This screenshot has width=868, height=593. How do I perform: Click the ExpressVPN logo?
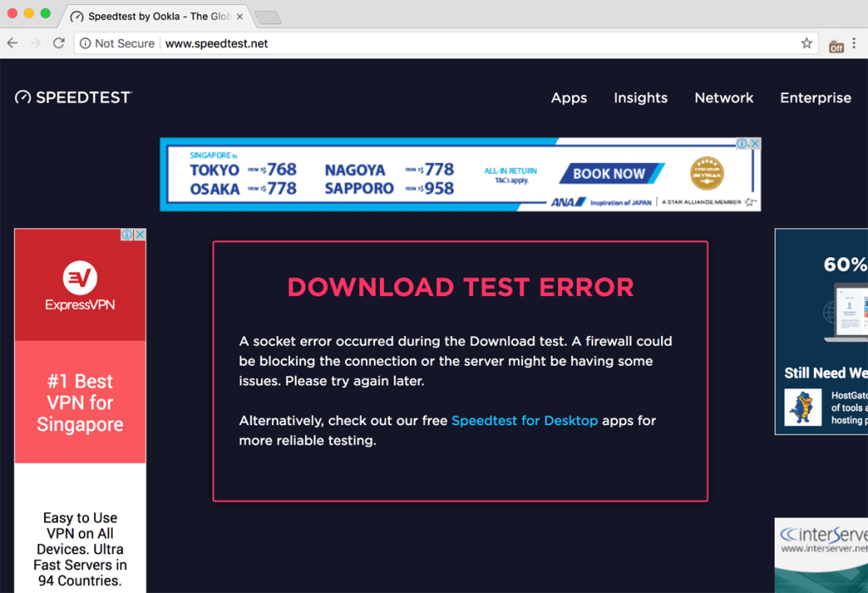tap(81, 286)
